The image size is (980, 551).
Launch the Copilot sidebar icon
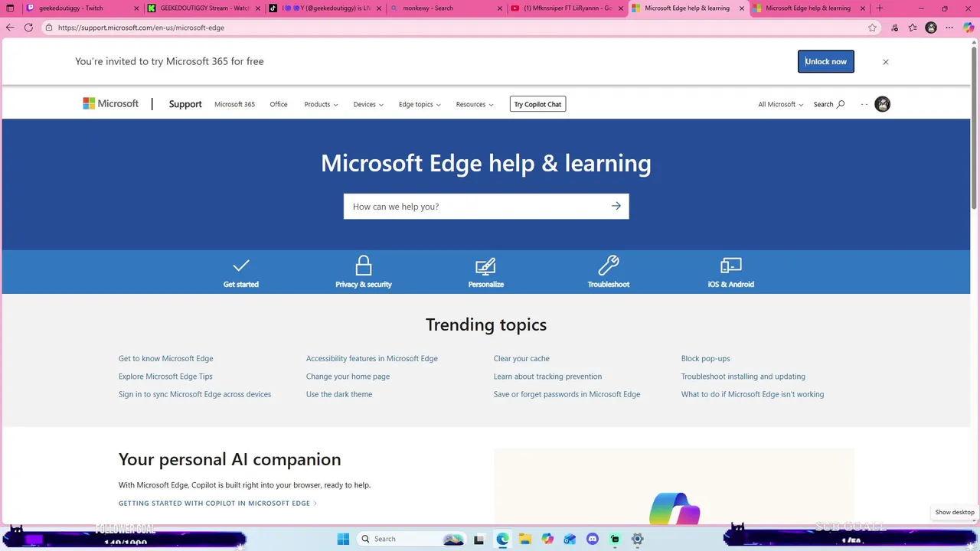(969, 28)
